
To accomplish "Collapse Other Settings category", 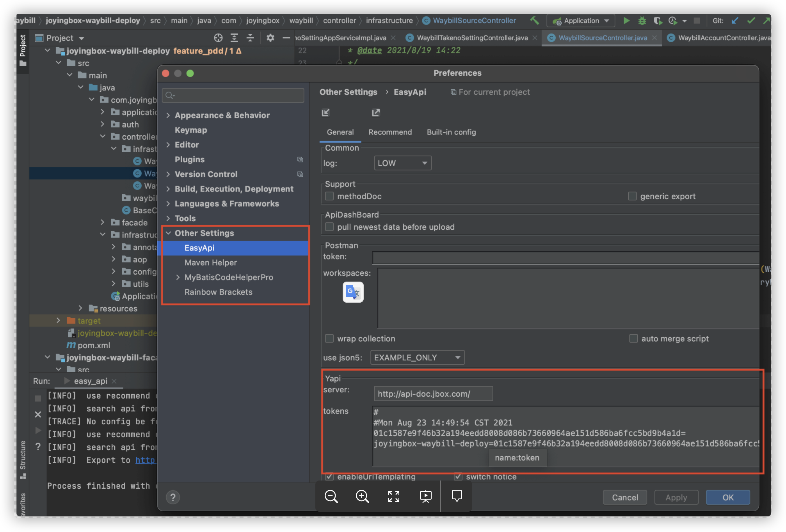I will 168,233.
